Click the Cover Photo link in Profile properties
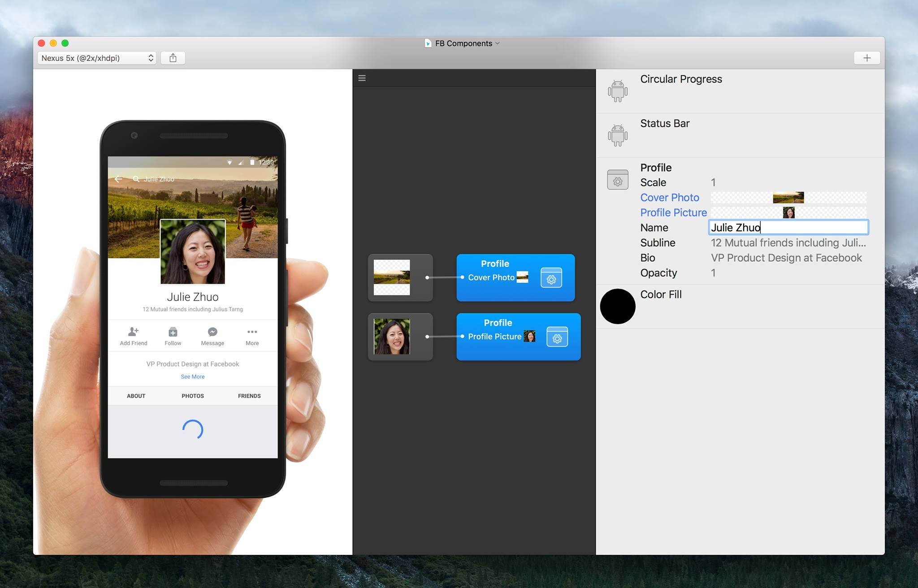Image resolution: width=918 pixels, height=588 pixels. pos(670,198)
